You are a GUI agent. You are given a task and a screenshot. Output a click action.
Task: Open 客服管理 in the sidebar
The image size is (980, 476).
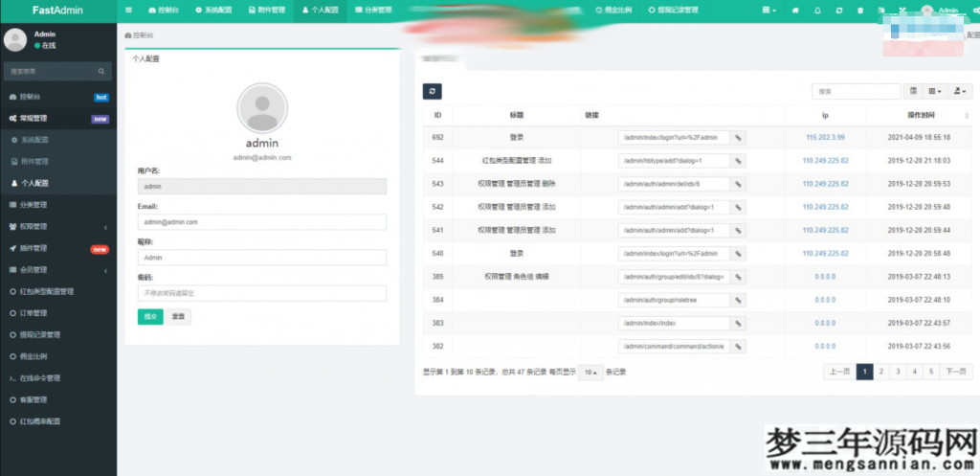[x=58, y=399]
